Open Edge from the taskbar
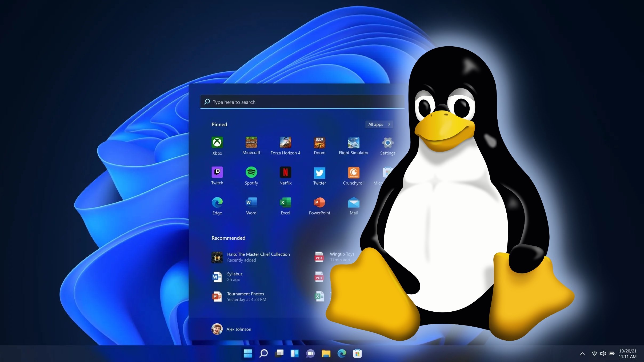The image size is (644, 362). pyautogui.click(x=342, y=353)
